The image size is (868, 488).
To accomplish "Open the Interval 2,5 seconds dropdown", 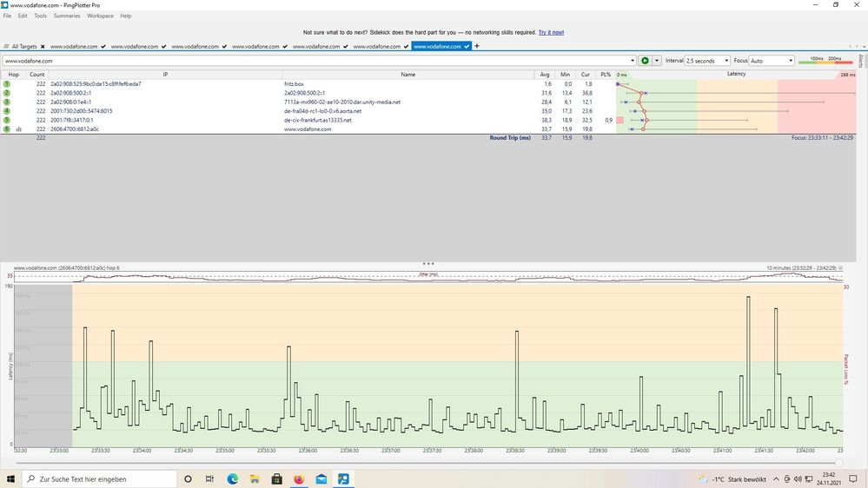I will coord(707,61).
